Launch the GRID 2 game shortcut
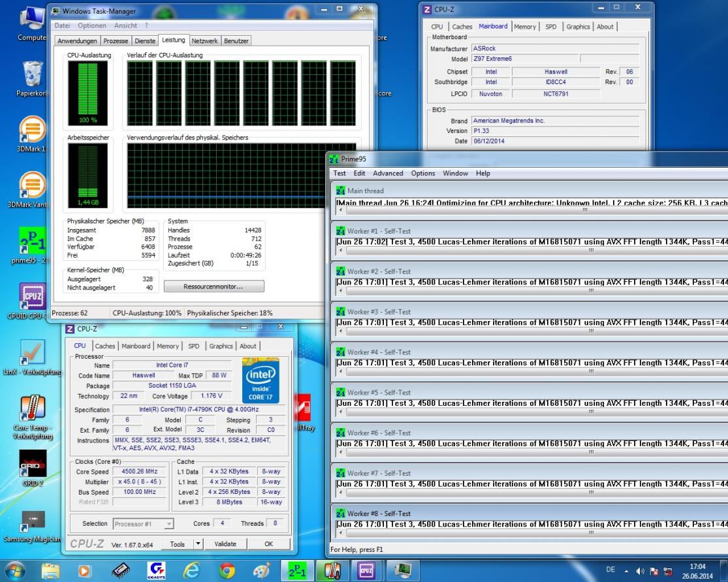Viewport: 728px width, 582px height. pyautogui.click(x=32, y=468)
